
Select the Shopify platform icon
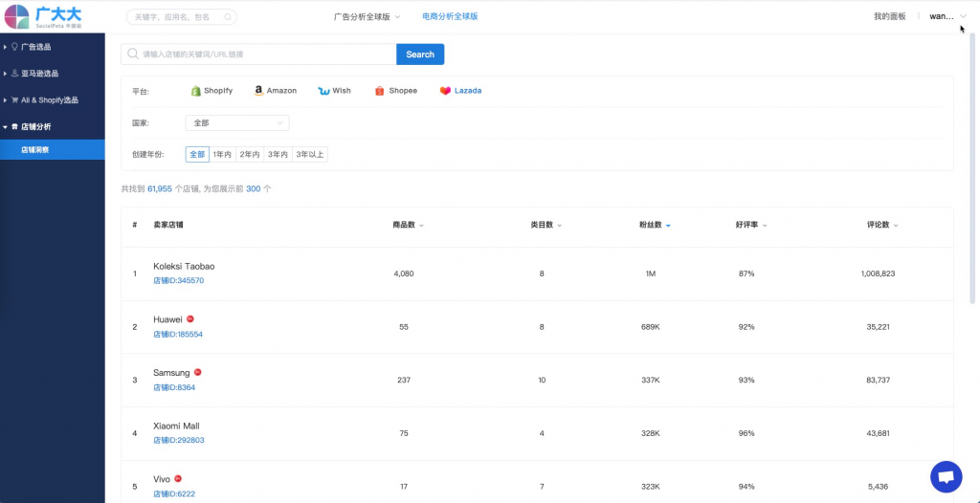click(x=195, y=91)
